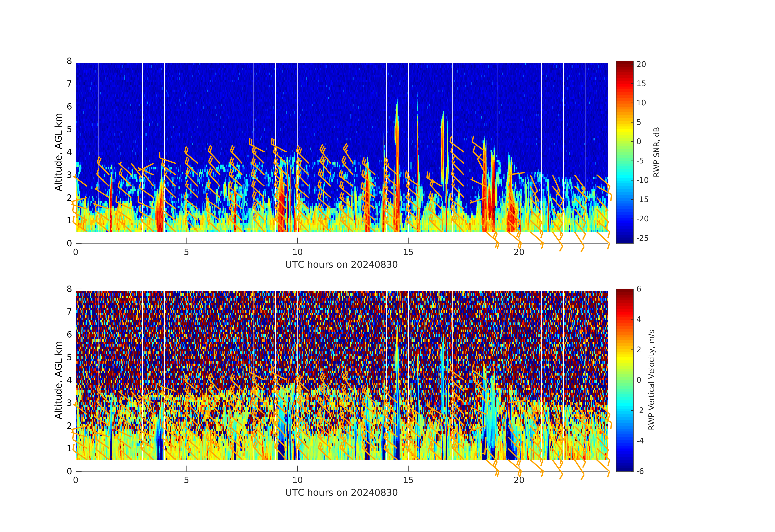Click the 0 dB tick on SNR colorbar
Image resolution: width=775 pixels, height=532 pixels.
pyautogui.click(x=639, y=141)
